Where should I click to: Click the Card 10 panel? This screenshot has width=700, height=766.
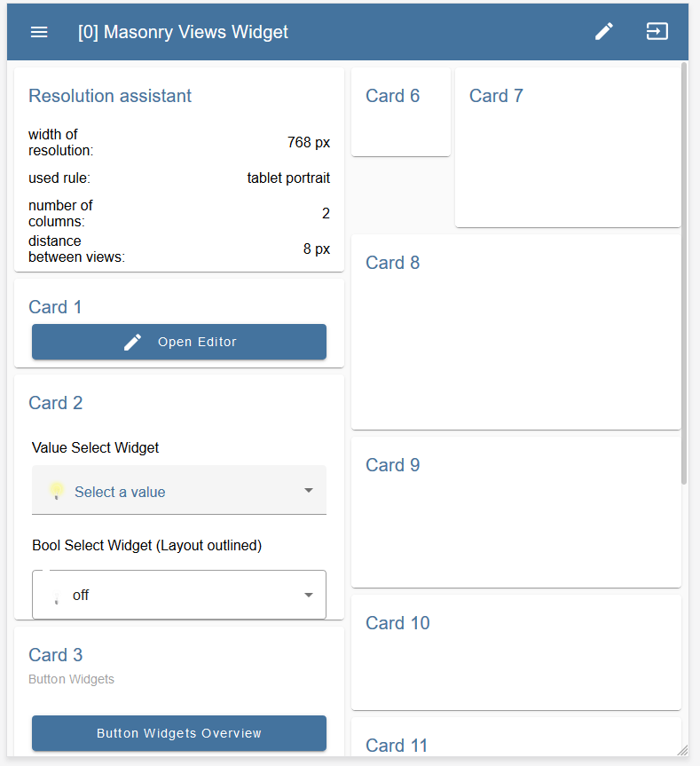(x=515, y=652)
